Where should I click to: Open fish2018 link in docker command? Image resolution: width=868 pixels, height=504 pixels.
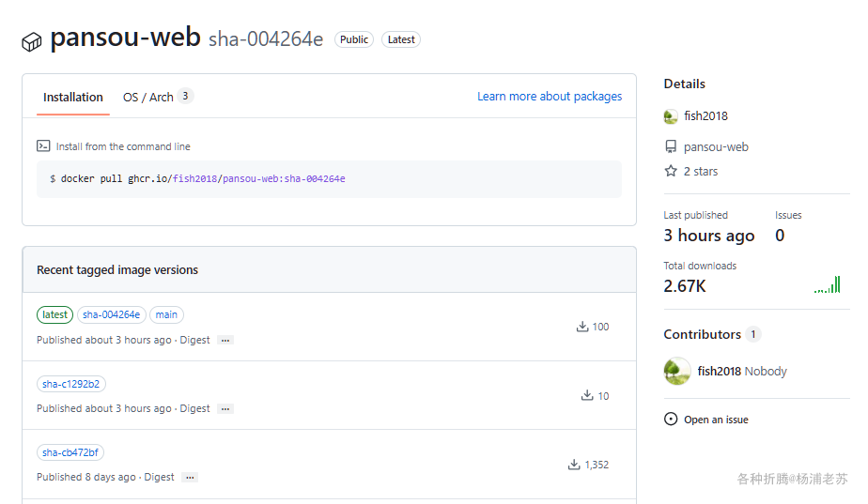click(x=194, y=178)
